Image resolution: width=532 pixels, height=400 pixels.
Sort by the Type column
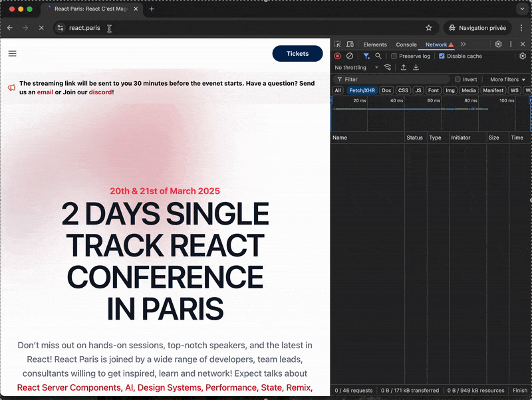pyautogui.click(x=438, y=138)
